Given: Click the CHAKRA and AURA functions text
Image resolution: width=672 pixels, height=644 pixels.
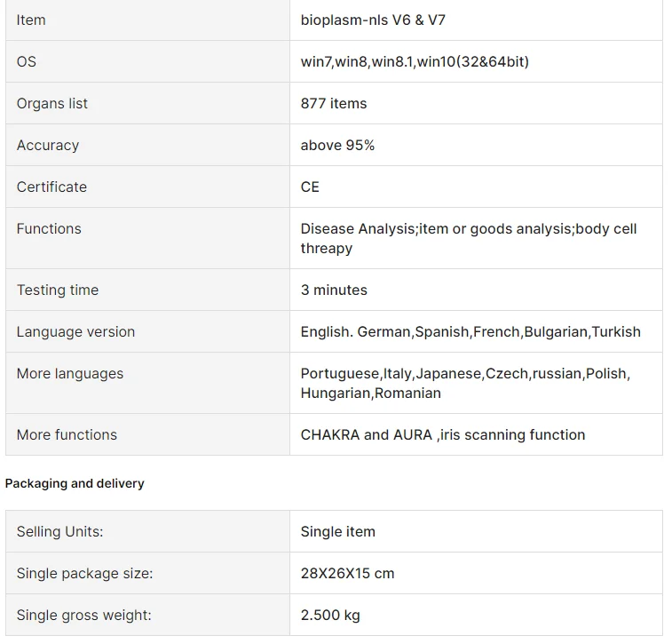Looking at the screenshot, I should 443,434.
